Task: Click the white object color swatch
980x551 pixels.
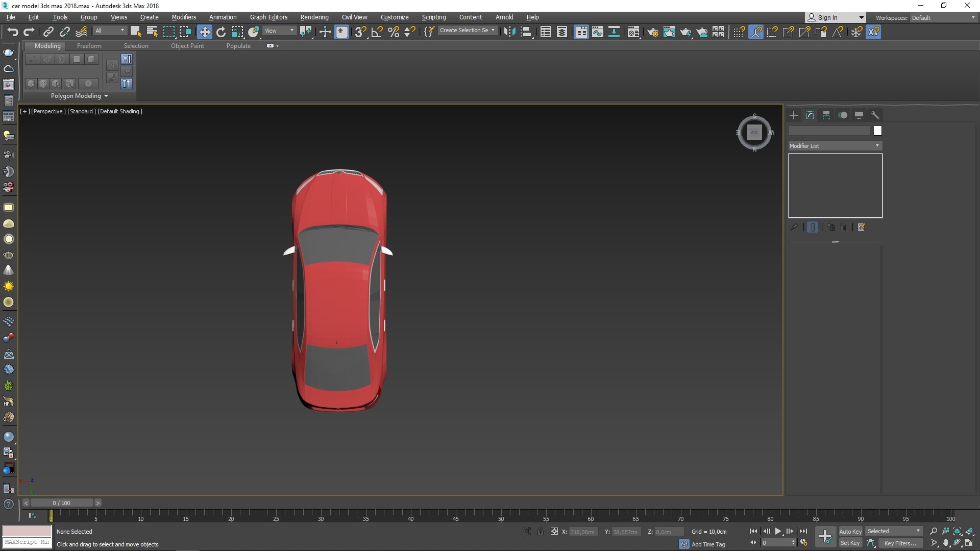Action: pyautogui.click(x=877, y=131)
